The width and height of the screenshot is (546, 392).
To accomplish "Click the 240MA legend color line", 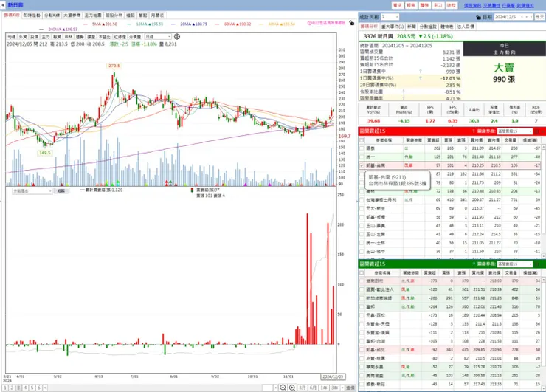I will [42, 30].
